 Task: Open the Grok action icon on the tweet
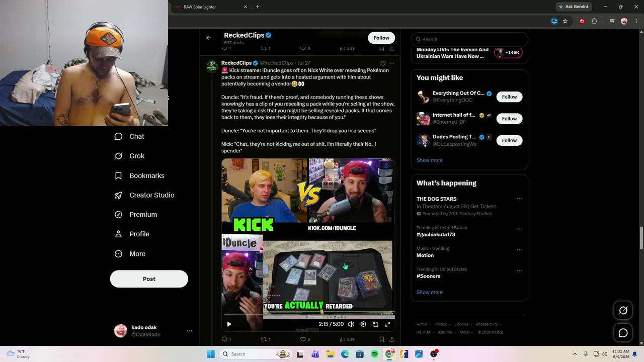point(383,63)
